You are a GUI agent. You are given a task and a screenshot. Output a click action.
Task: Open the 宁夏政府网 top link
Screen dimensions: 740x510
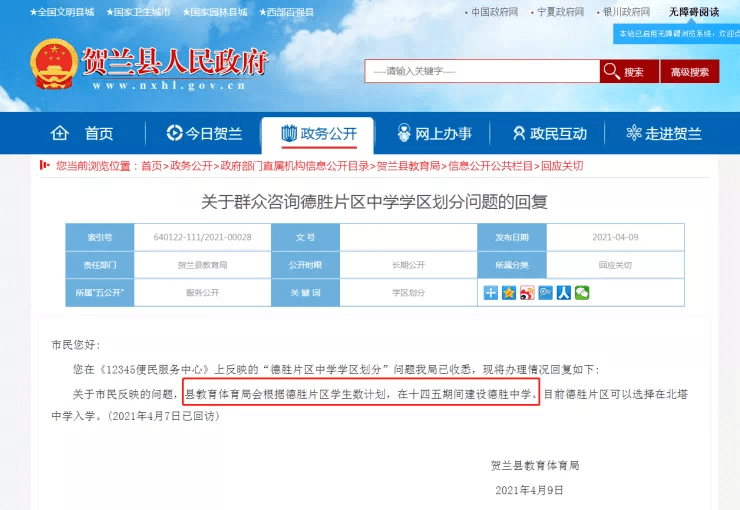tap(560, 12)
